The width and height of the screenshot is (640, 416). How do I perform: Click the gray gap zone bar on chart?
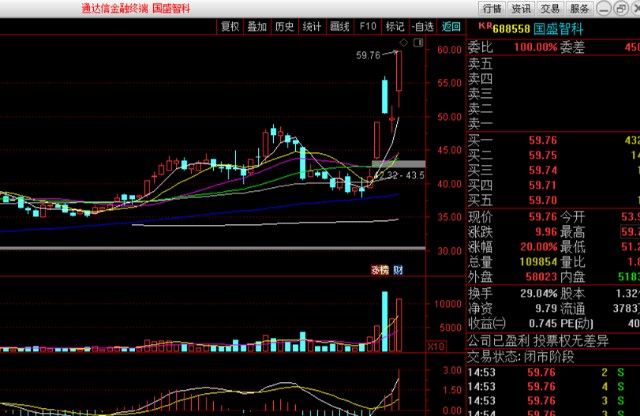tap(398, 164)
